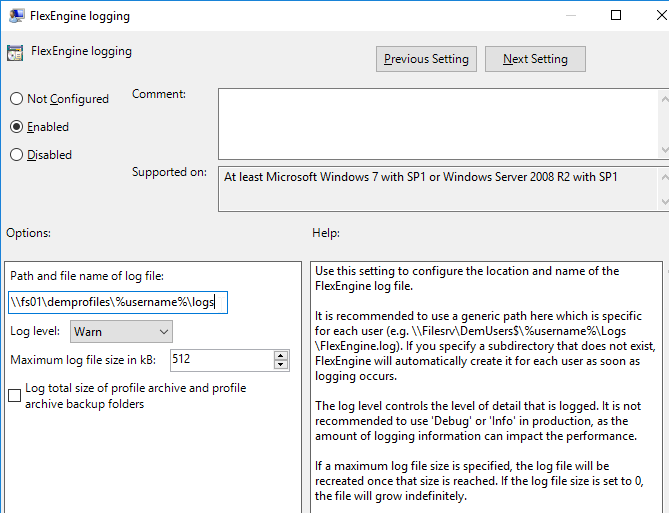Click the Comment box scroll down arrow

[664, 150]
